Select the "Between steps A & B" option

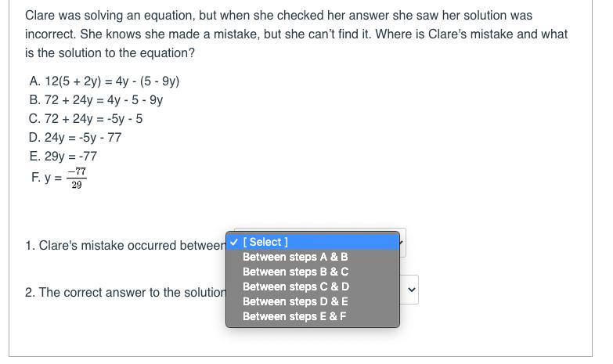[x=295, y=257]
